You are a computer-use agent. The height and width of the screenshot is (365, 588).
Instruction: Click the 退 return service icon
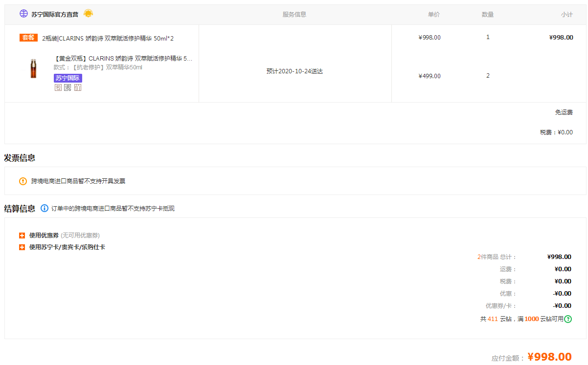(x=68, y=87)
